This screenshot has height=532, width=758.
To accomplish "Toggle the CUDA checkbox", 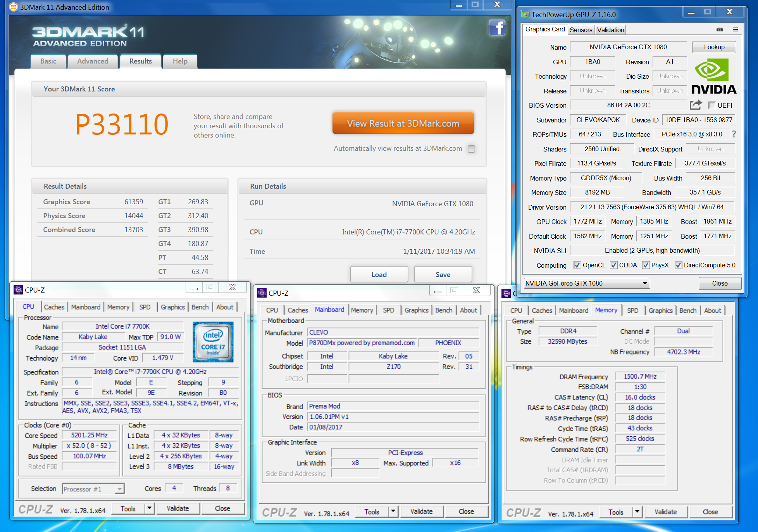I will point(614,265).
